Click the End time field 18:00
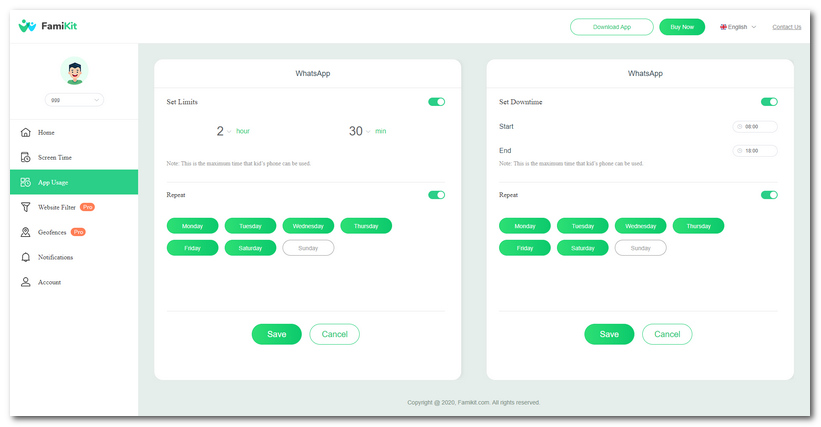Image resolution: width=821 pixels, height=427 pixels. pyautogui.click(x=755, y=151)
